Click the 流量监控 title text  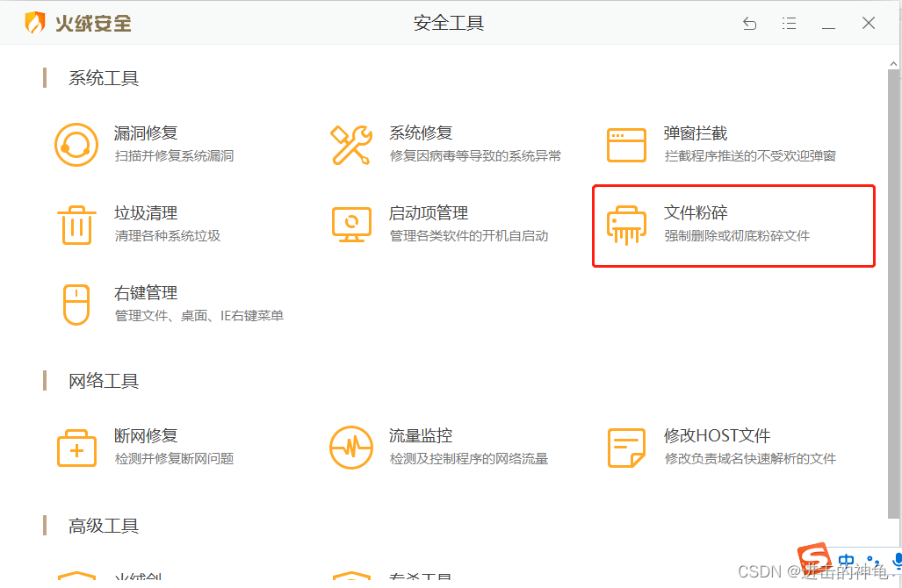point(421,435)
